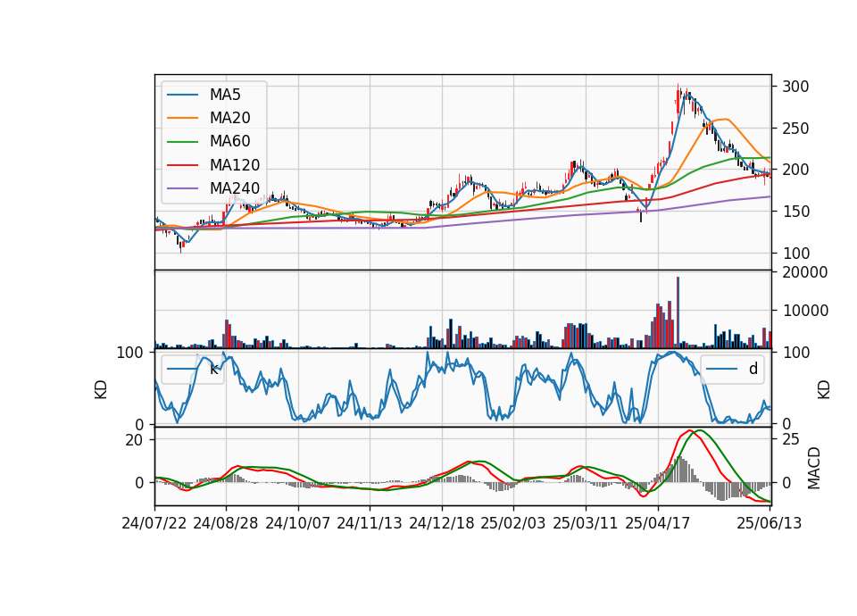Click the 25 MACD right axis label
The height and width of the screenshot is (616, 857).
791,439
